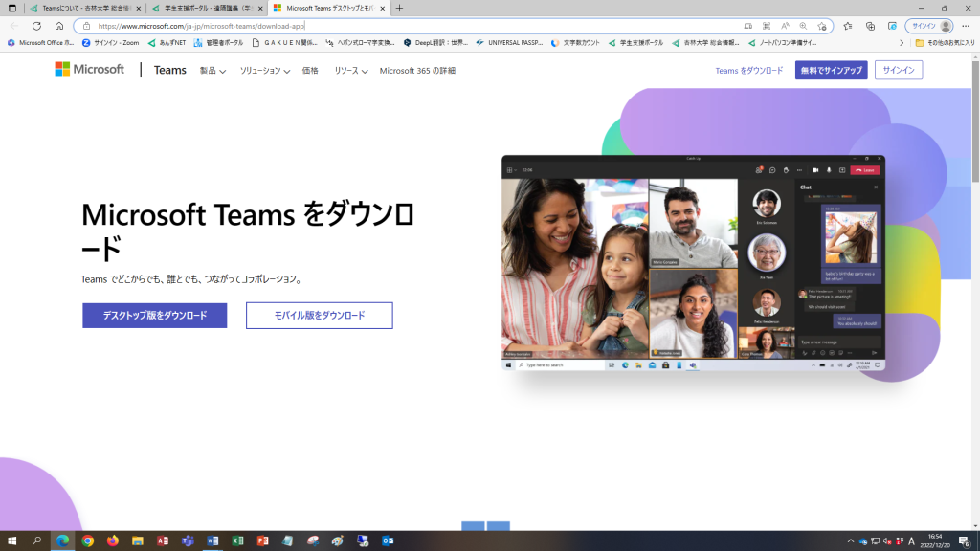Open the Collections icon in toolbar
The width and height of the screenshot is (980, 551).
tap(870, 26)
